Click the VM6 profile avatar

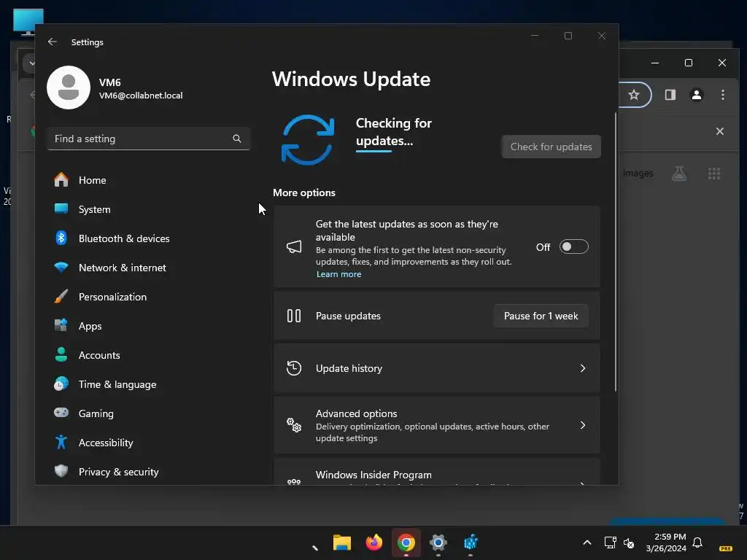69,87
